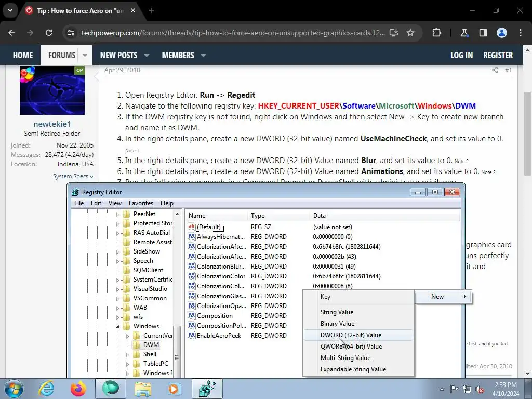The height and width of the screenshot is (399, 532).
Task: Launch Firefox from taskbar
Action: tap(78, 389)
